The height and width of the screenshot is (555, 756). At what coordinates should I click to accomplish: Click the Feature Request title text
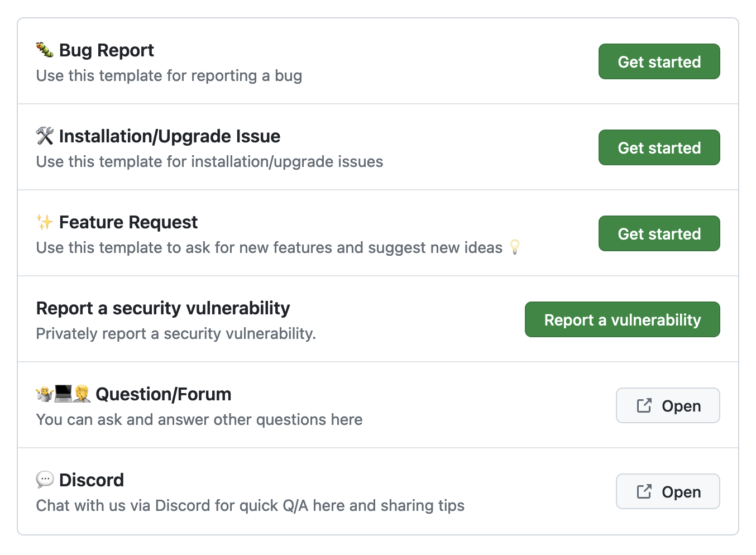click(128, 222)
